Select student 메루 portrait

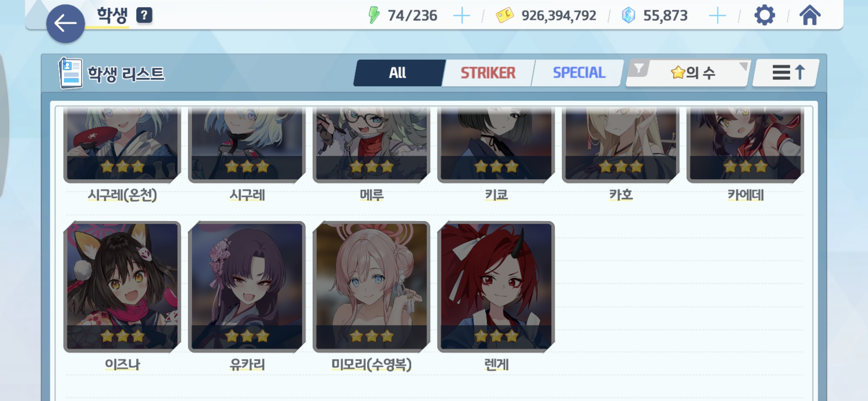371,145
